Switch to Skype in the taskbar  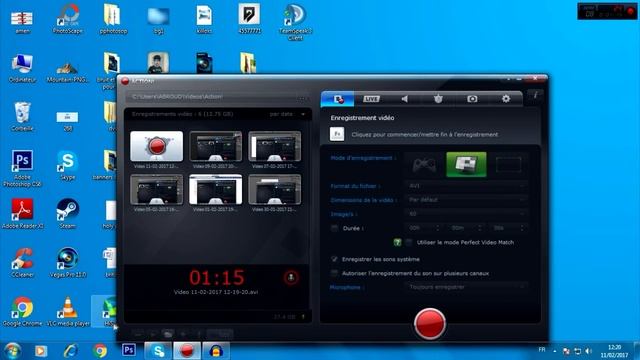(158, 351)
